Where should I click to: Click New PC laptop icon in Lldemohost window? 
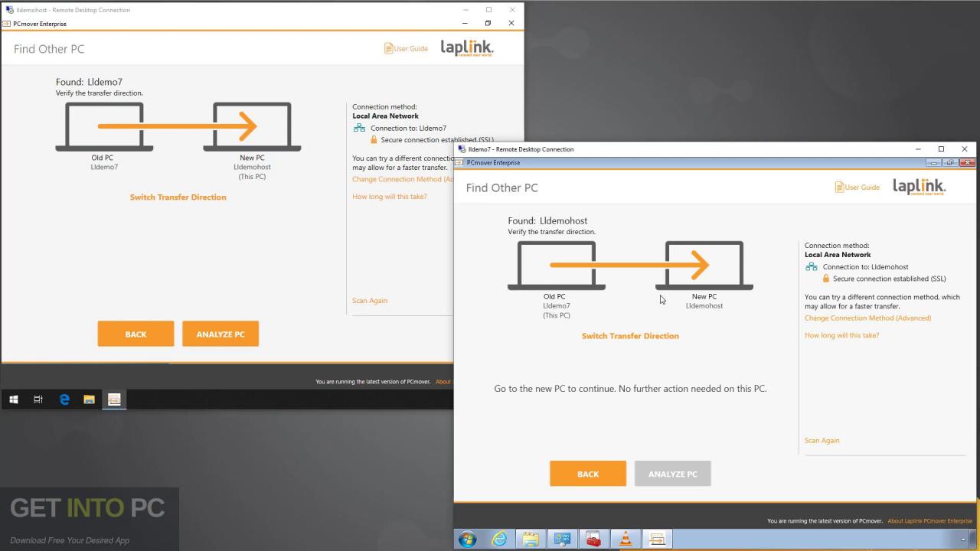[252, 127]
